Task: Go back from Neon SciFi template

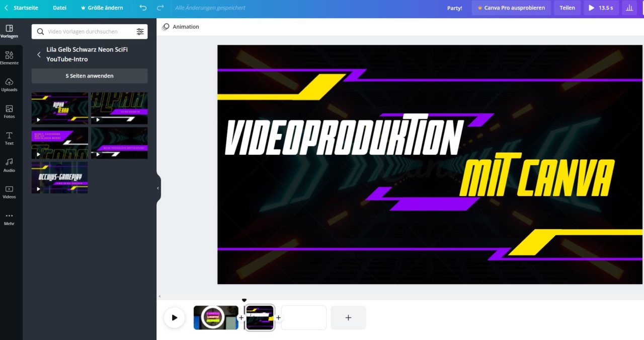Action: (x=39, y=54)
